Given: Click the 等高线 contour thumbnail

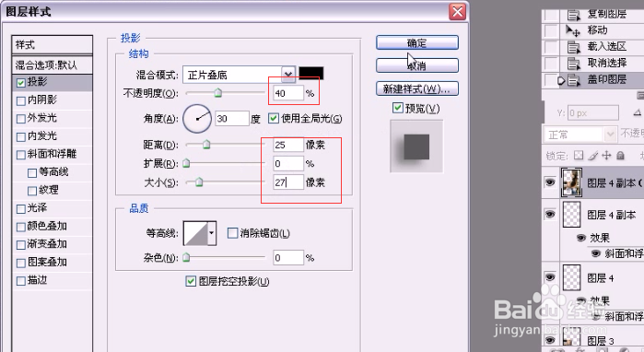Looking at the screenshot, I should [195, 233].
